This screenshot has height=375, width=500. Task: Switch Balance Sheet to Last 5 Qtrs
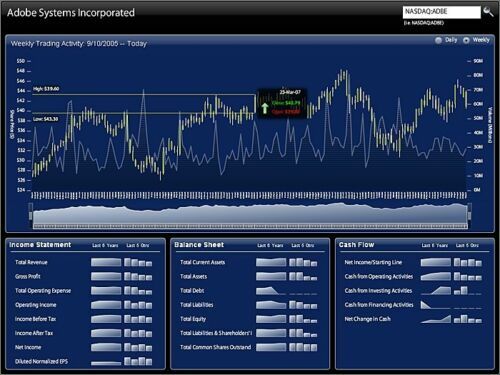point(303,245)
